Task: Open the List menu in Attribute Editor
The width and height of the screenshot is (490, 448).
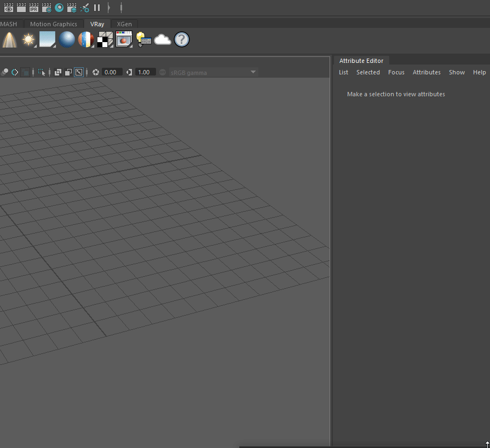Action: tap(343, 72)
